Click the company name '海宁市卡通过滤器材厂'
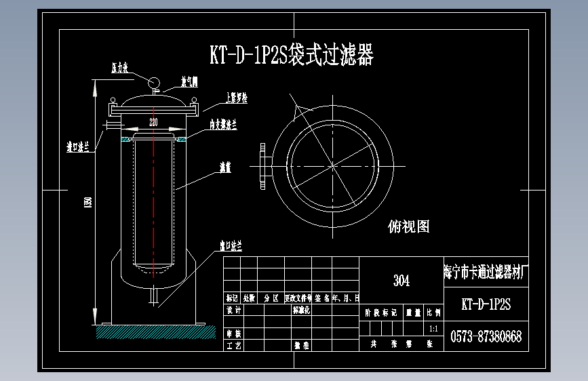Image resolution: width=588 pixels, height=381 pixels. tap(486, 272)
